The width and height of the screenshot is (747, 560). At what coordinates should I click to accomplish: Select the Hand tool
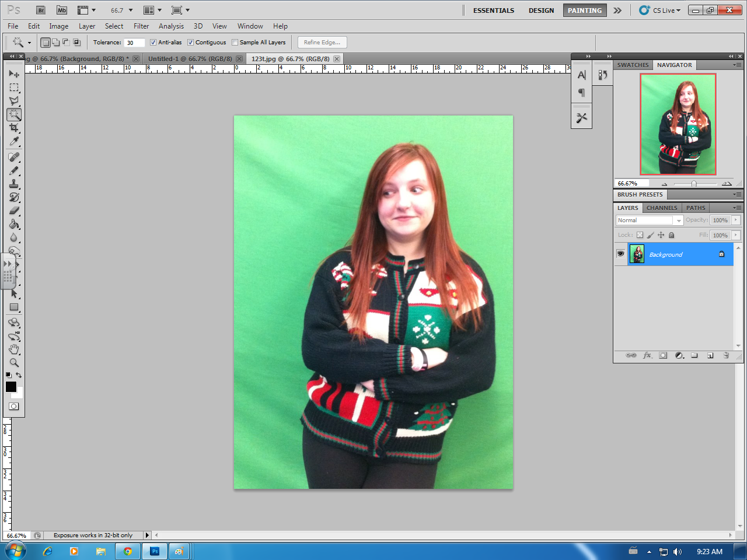point(14,349)
